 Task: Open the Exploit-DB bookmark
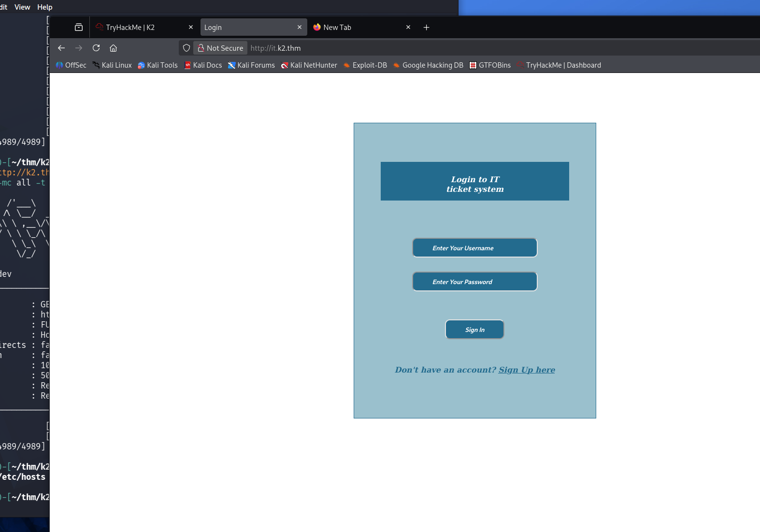[x=365, y=65]
